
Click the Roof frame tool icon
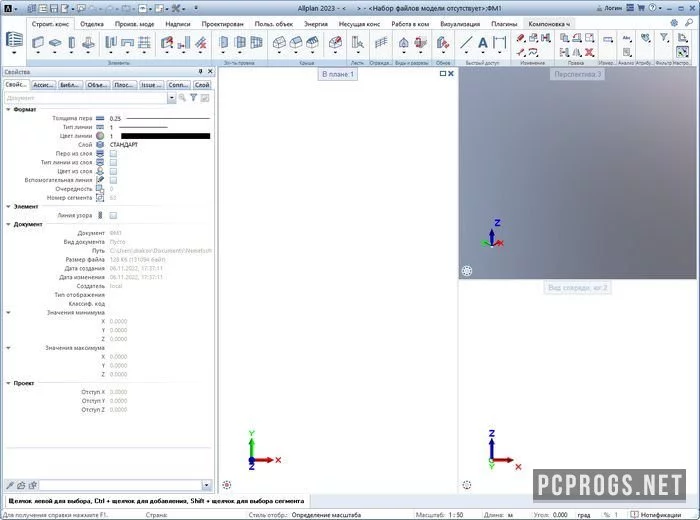(279, 42)
